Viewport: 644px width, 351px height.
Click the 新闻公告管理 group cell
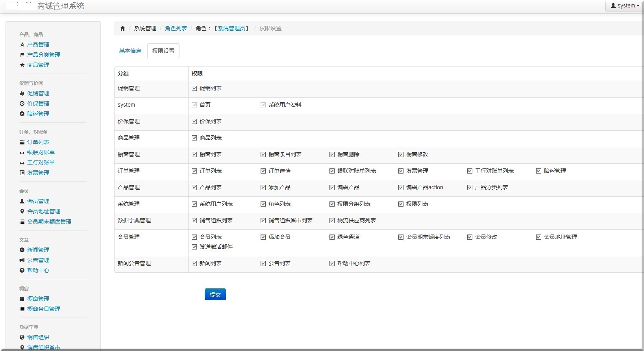[x=151, y=264]
